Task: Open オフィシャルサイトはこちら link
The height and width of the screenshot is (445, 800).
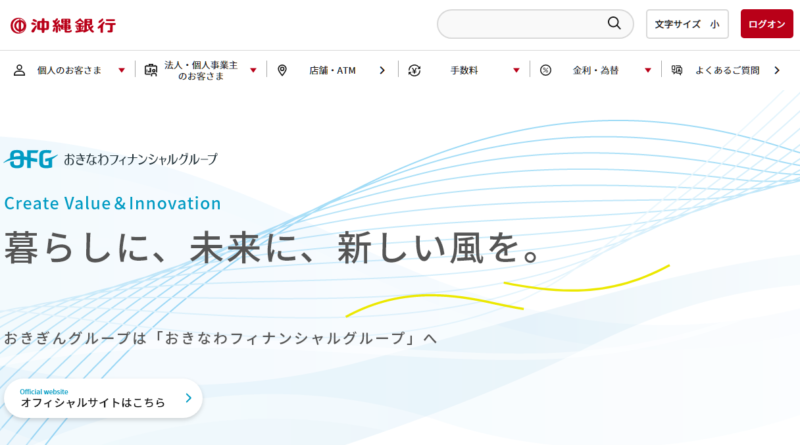Action: 103,398
